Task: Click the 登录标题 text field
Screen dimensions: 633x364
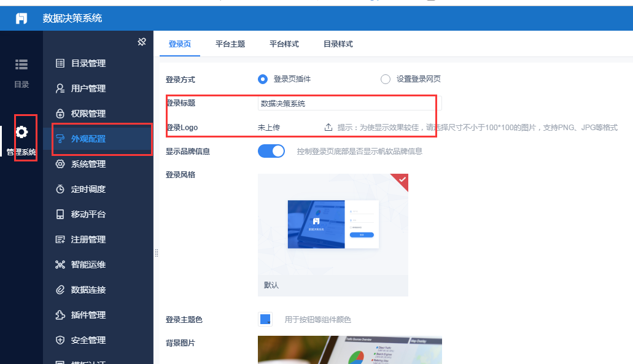Action: [349, 103]
